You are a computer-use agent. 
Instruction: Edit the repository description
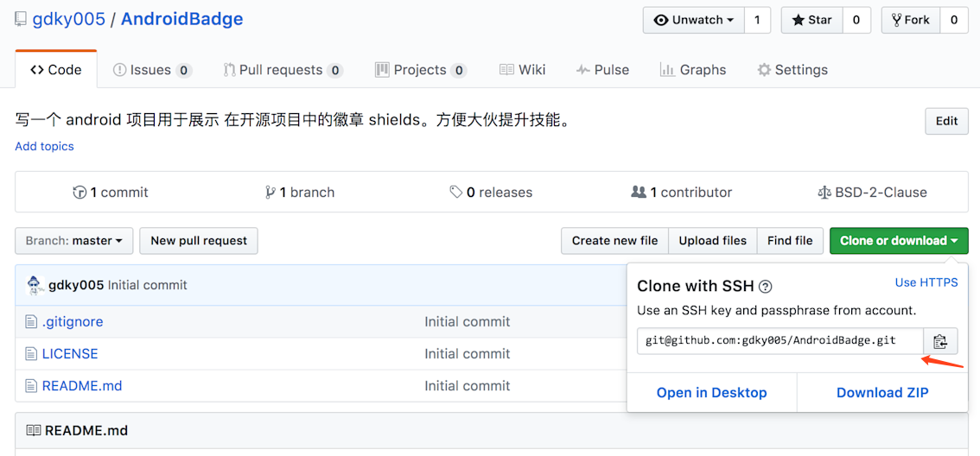tap(946, 121)
